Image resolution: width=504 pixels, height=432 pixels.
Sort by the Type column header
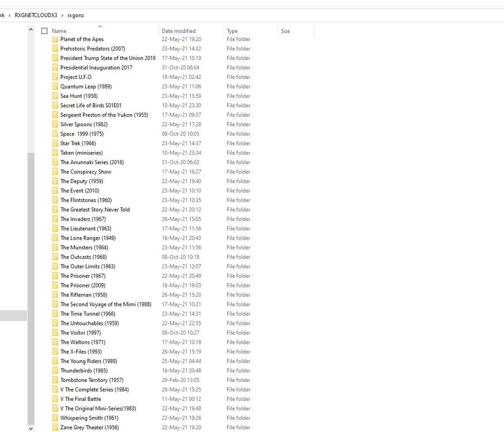232,31
